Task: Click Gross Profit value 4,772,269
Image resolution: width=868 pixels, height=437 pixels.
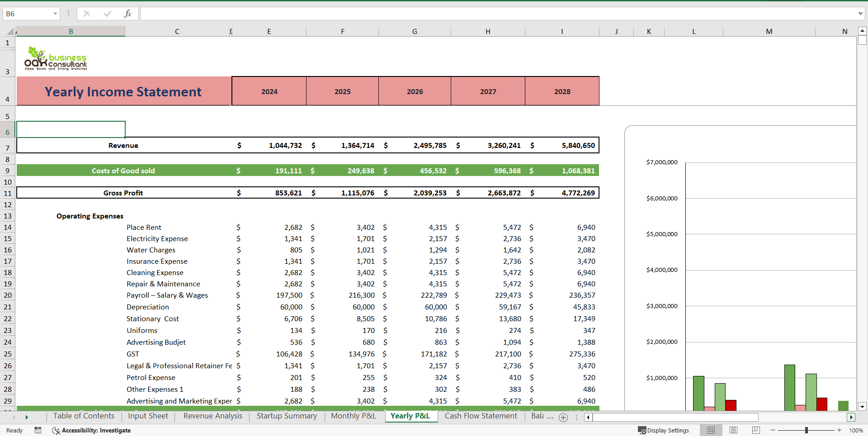Action: [x=578, y=193]
